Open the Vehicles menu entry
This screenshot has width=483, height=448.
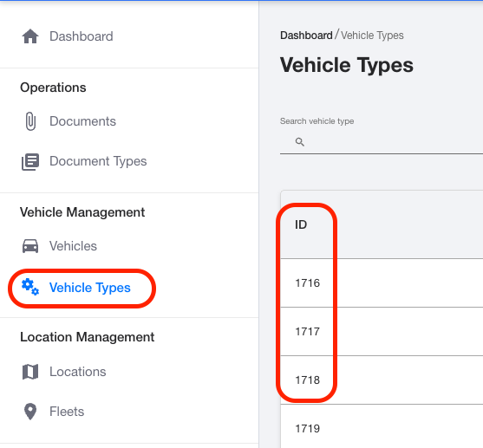[x=73, y=246]
